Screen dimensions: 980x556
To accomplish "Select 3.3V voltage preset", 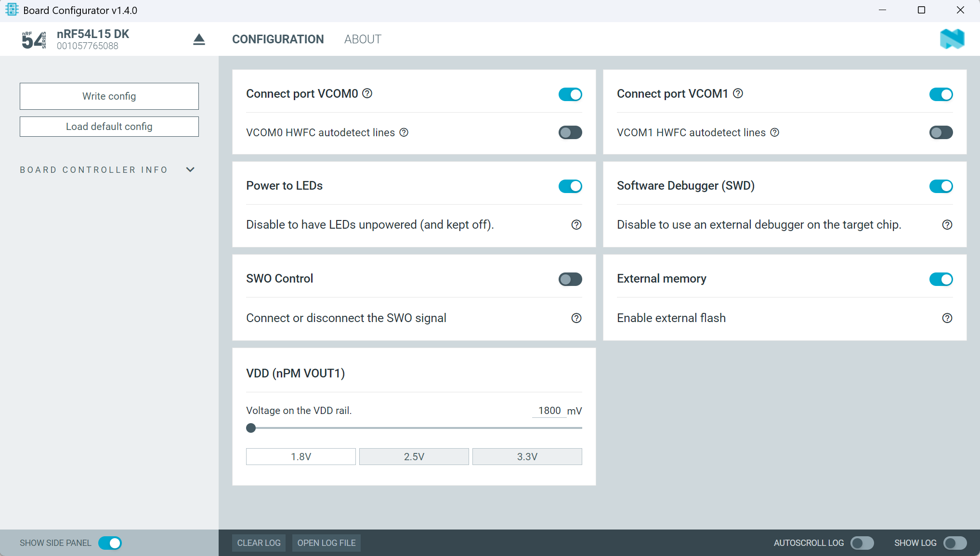I will (527, 457).
